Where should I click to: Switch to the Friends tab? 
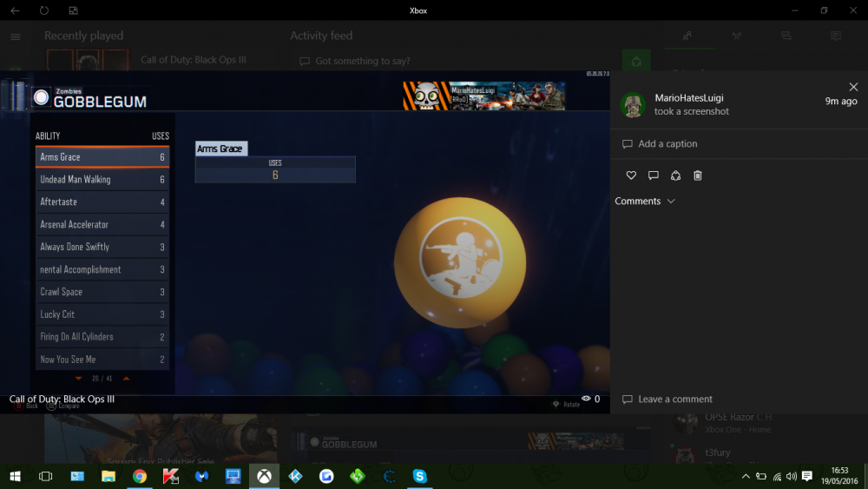coord(687,36)
